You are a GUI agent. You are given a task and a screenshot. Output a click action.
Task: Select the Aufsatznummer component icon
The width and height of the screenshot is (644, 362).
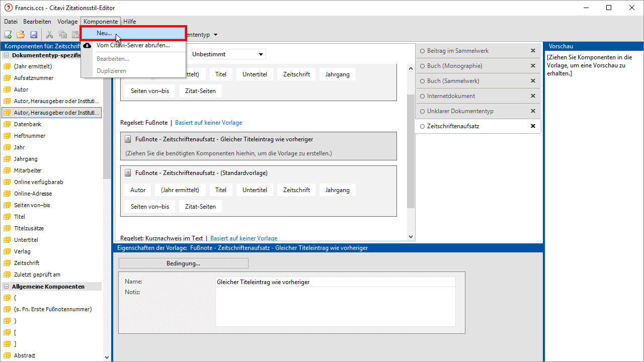point(7,78)
